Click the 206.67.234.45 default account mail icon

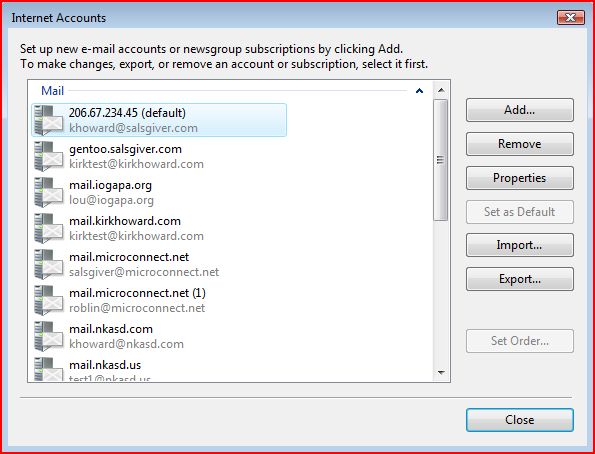(x=49, y=120)
